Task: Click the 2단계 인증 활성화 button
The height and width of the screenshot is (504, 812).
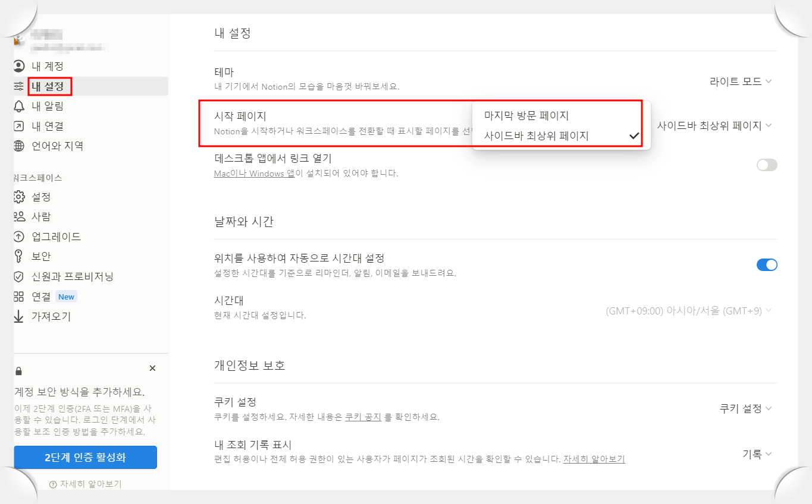Action: (85, 457)
